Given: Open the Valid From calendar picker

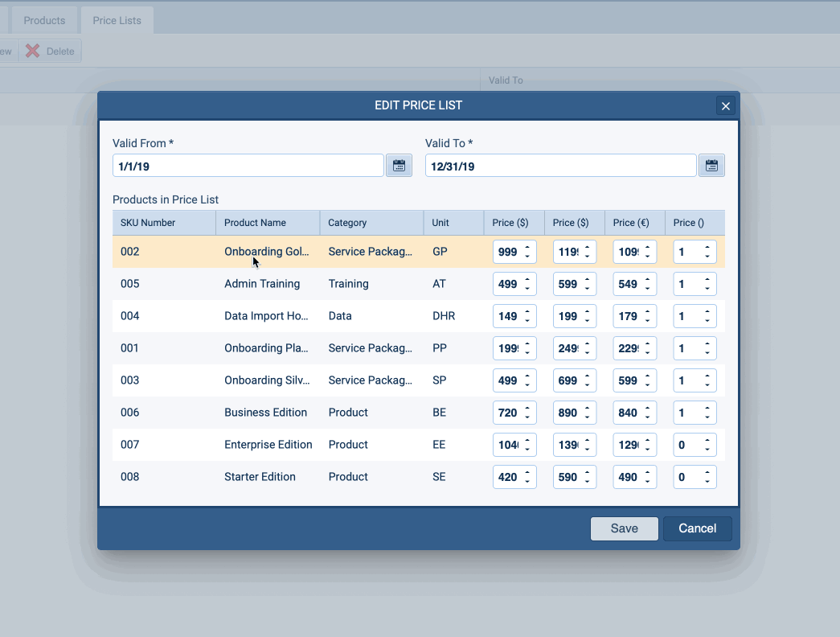Looking at the screenshot, I should 399,165.
